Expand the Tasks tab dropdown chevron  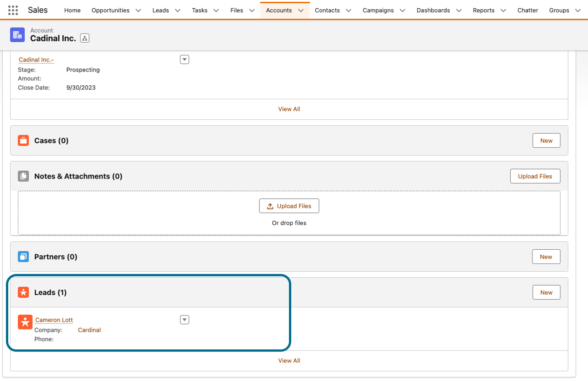(x=216, y=11)
